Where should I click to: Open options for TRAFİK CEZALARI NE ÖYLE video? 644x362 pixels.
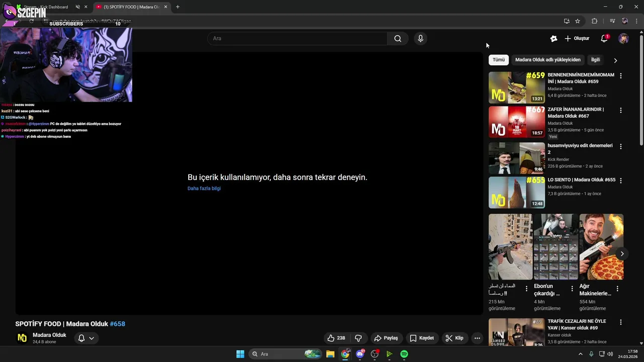[x=620, y=322]
